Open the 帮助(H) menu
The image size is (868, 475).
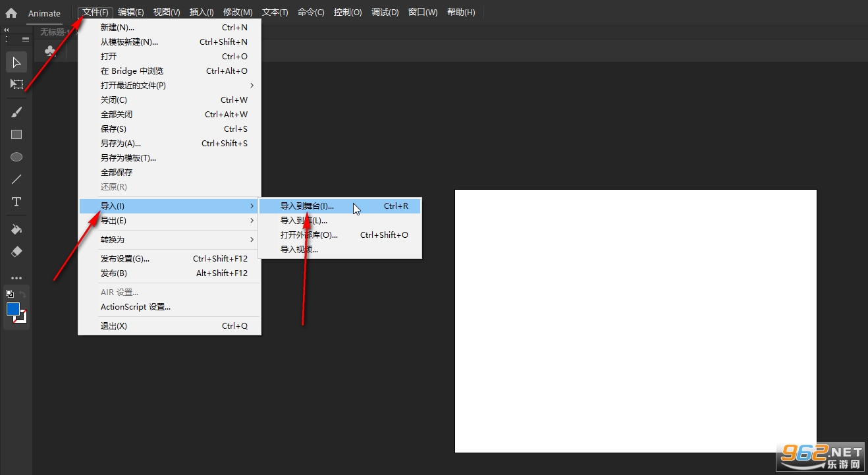[460, 13]
